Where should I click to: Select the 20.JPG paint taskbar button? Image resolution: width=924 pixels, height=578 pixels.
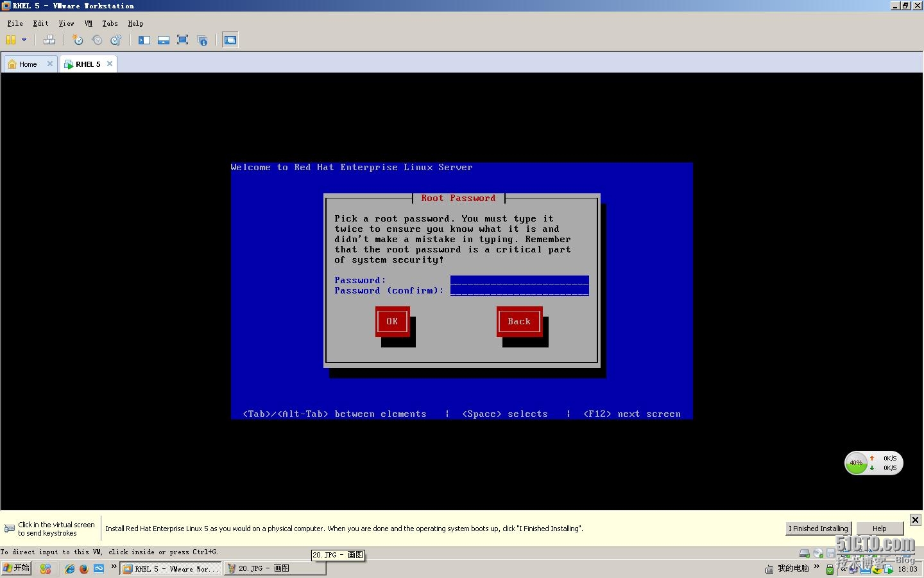point(275,569)
